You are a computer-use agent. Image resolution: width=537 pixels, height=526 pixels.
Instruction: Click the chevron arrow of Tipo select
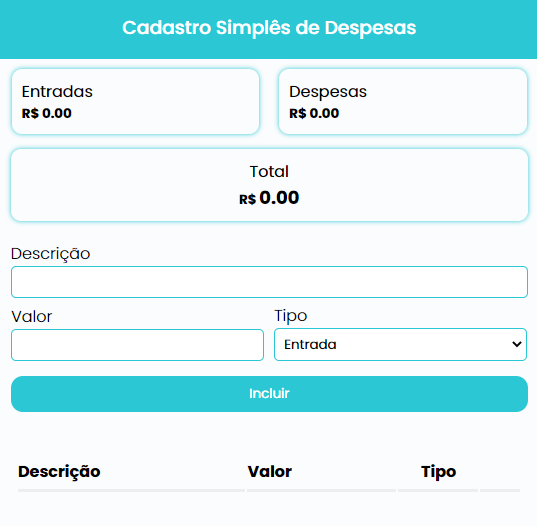pos(517,344)
